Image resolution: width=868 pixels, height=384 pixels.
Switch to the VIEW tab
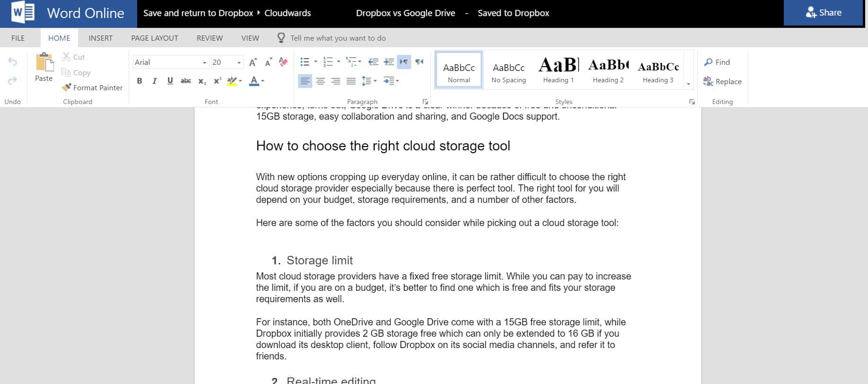coord(250,38)
